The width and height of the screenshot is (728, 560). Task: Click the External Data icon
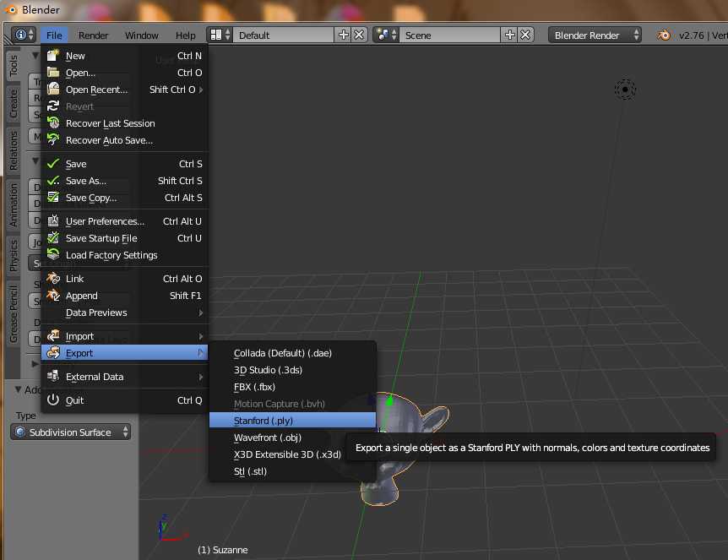point(53,376)
